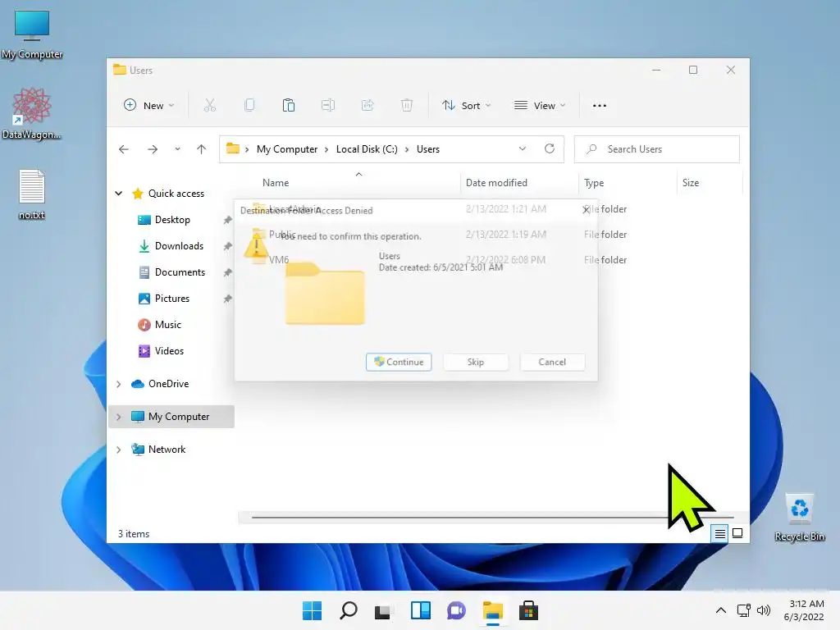Collapse the Quick access tree
Image resolution: width=840 pixels, height=630 pixels.
pyautogui.click(x=119, y=194)
